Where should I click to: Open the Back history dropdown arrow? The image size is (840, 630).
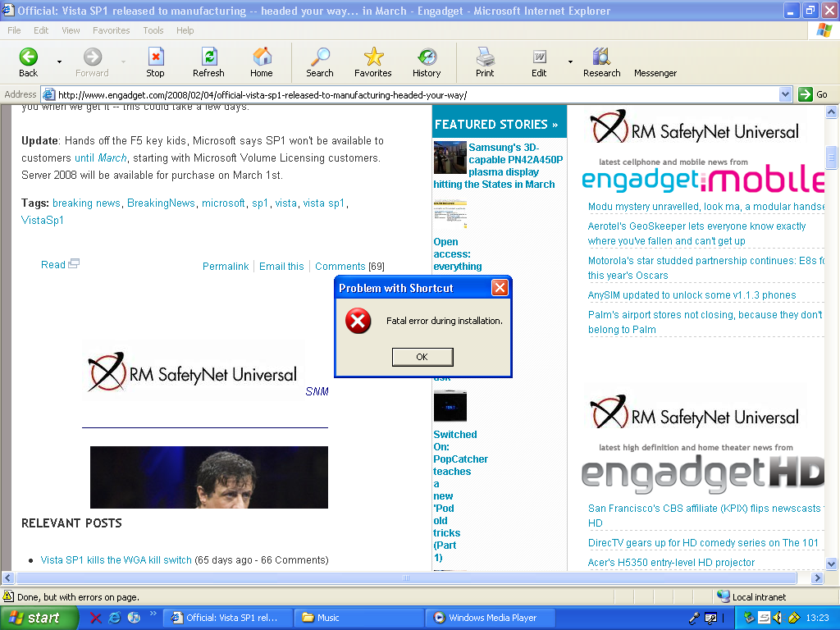pyautogui.click(x=59, y=62)
